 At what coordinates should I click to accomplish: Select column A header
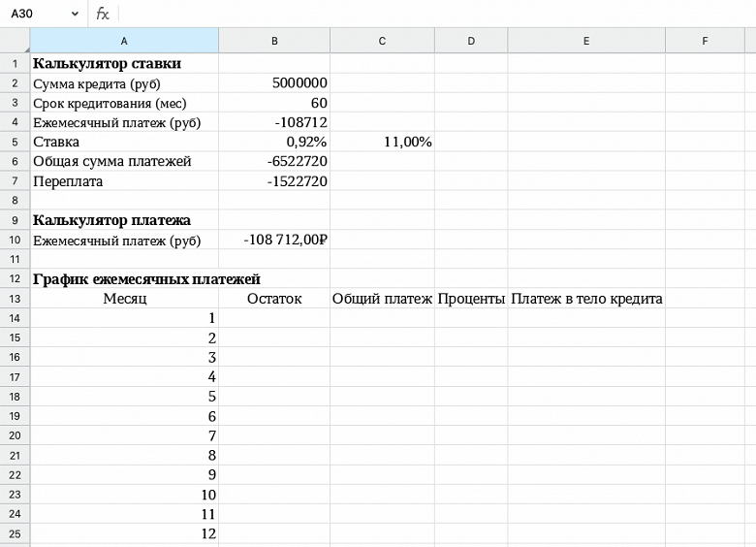click(x=124, y=41)
